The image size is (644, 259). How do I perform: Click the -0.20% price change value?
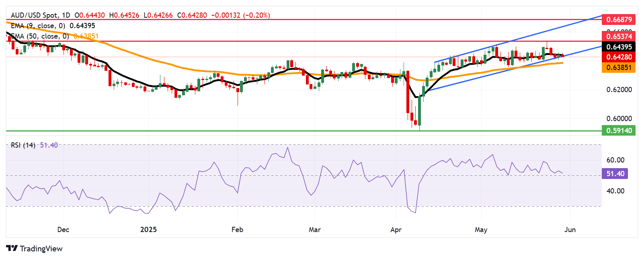[256, 15]
